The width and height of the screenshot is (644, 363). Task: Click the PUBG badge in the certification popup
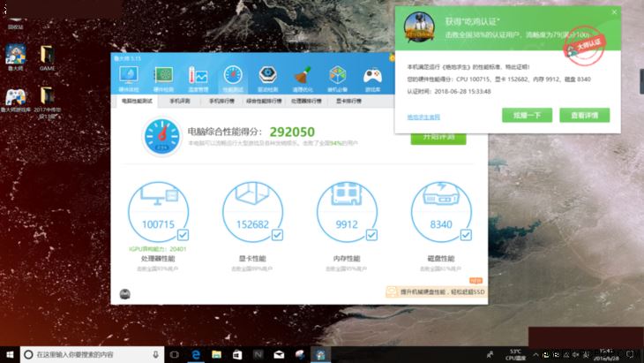(419, 27)
